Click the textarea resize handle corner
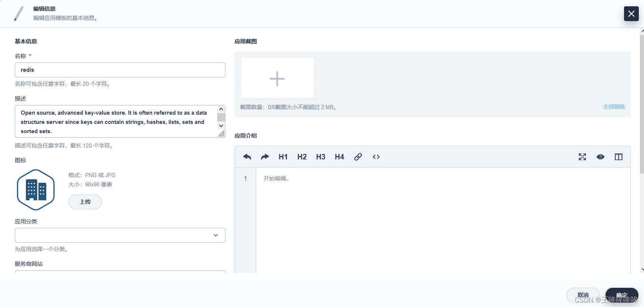This screenshot has height=307, width=644. pos(221,134)
